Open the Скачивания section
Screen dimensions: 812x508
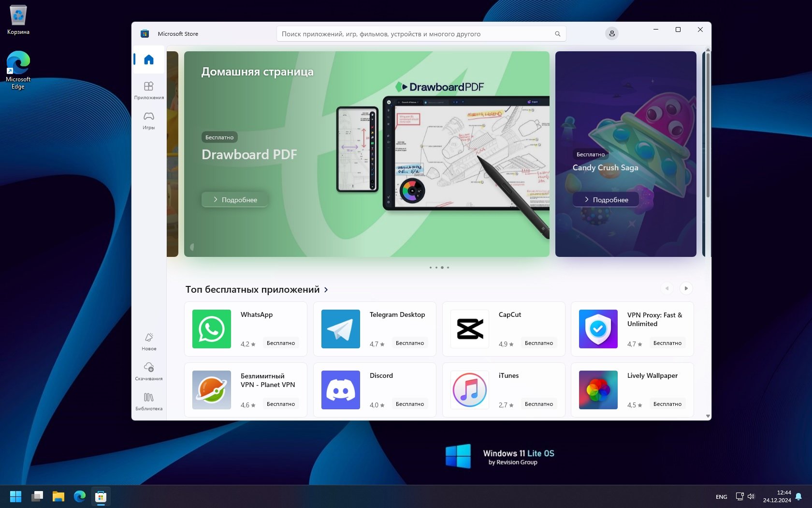point(149,372)
